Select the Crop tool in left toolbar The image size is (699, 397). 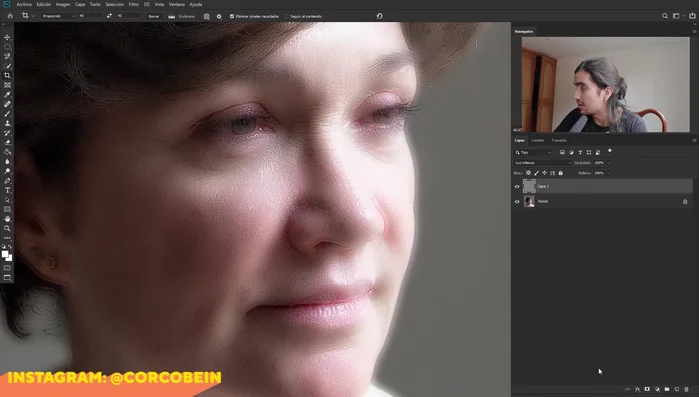pos(7,76)
